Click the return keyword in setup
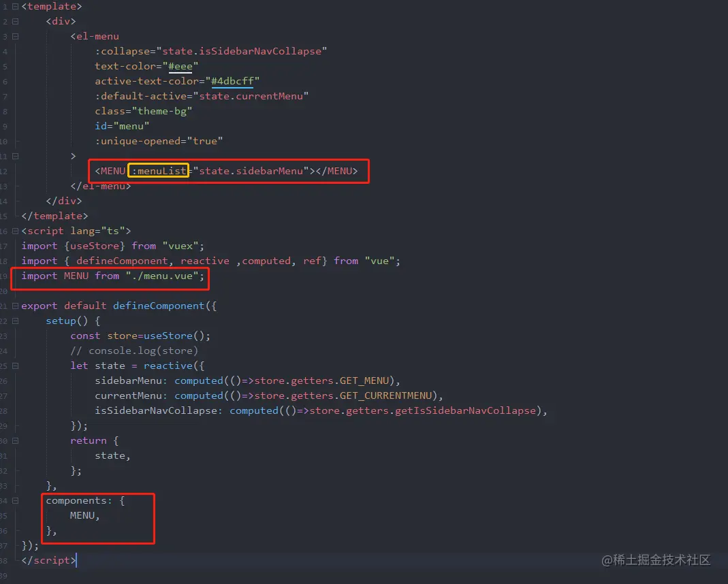The image size is (728, 584). coord(89,441)
